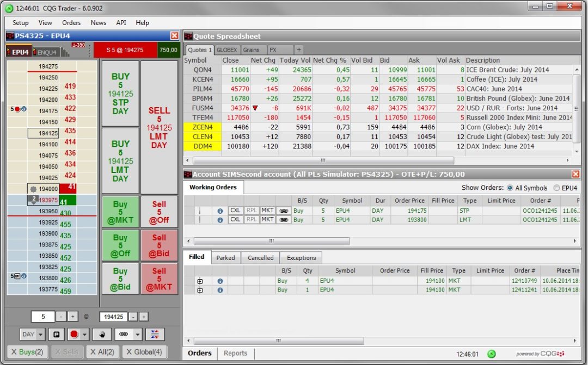The image size is (588, 365).
Task: Increase order quantity with the + stepper
Action: click(72, 317)
